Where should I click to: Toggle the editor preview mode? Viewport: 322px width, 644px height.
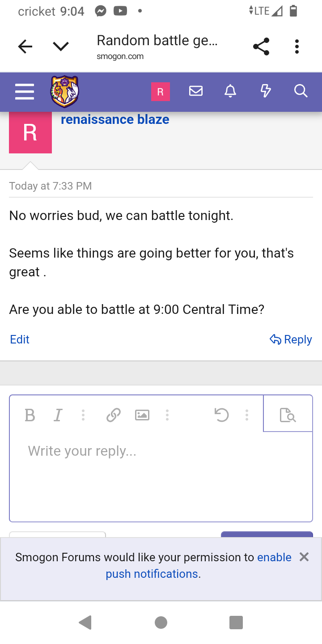(x=288, y=415)
